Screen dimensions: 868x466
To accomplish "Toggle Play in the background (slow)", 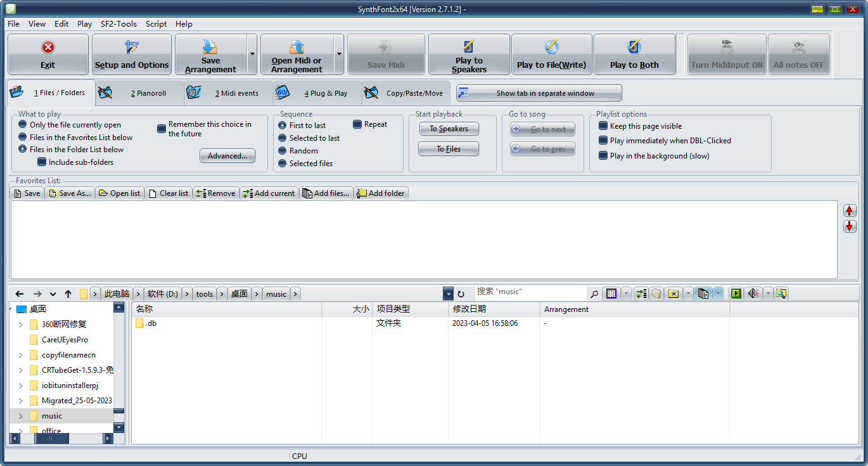I will click(654, 156).
